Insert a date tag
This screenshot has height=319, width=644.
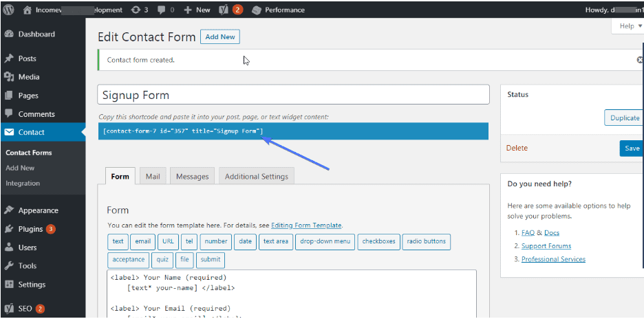coord(245,241)
